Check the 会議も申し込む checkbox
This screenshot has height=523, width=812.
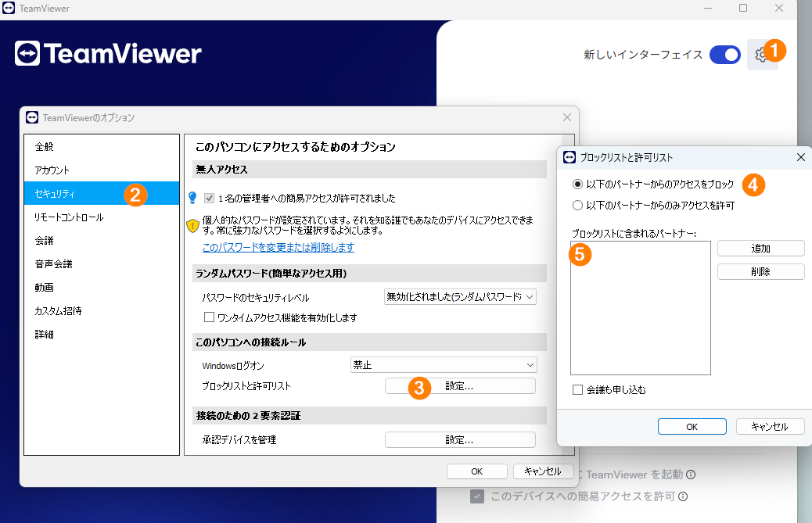tap(577, 389)
